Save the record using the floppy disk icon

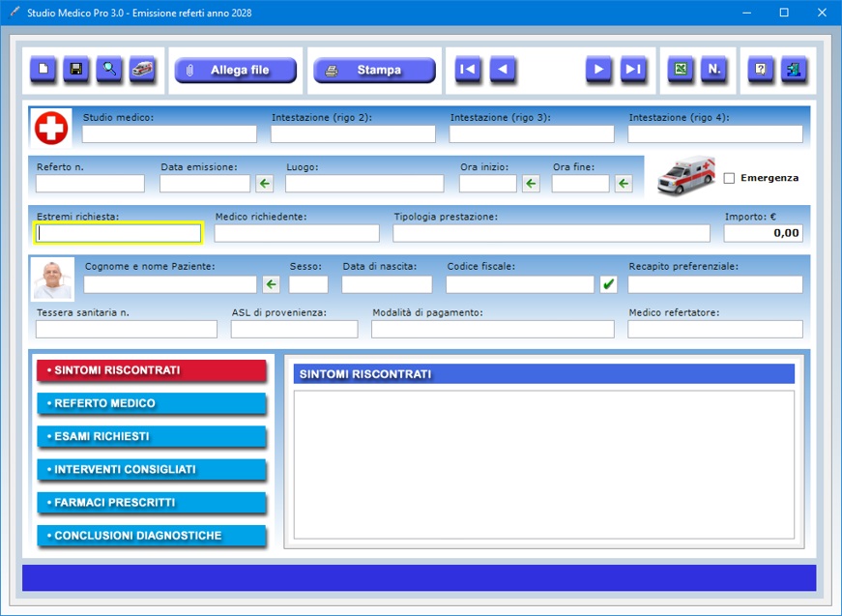[x=76, y=70]
